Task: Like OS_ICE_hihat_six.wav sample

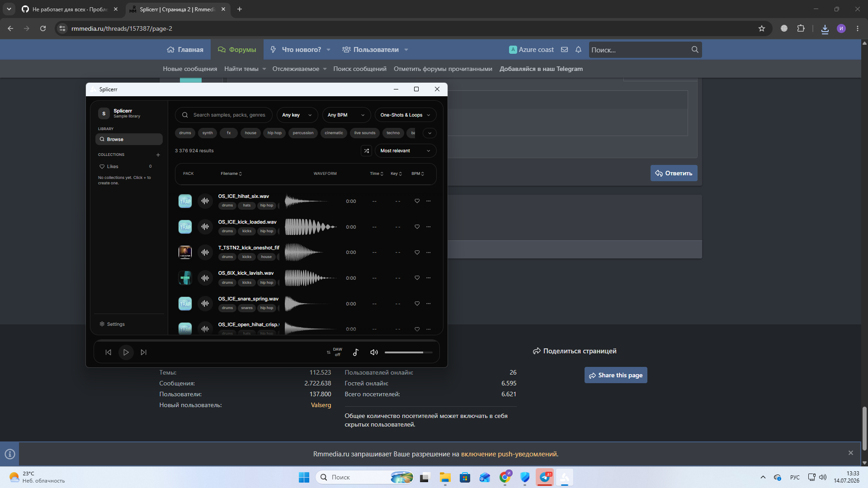Action: [417, 201]
